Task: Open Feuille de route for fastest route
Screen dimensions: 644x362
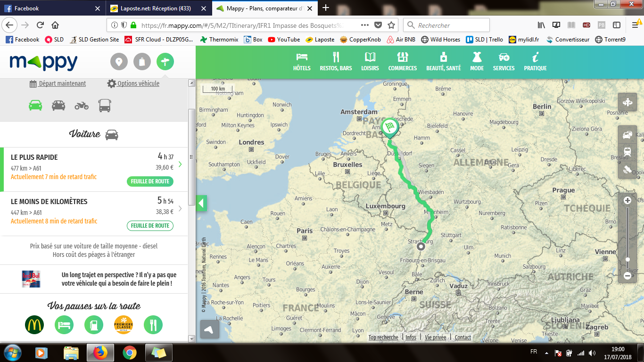Action: point(150,181)
